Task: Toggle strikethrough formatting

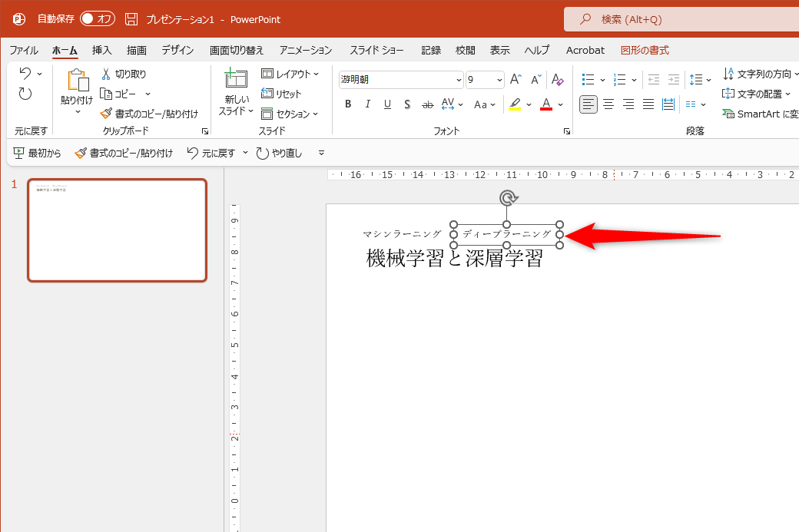Action: (x=427, y=104)
